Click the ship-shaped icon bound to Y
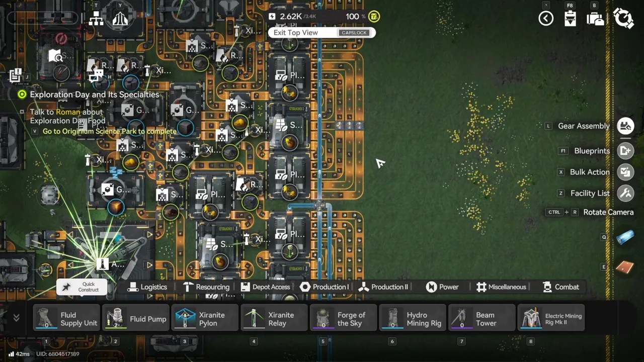The image size is (644, 362). click(120, 19)
